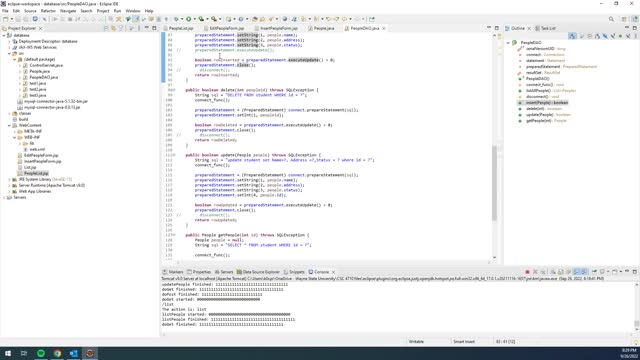Screen dimensions: 640x360
Task: Minimize the Outline view panel
Action: tap(627, 28)
